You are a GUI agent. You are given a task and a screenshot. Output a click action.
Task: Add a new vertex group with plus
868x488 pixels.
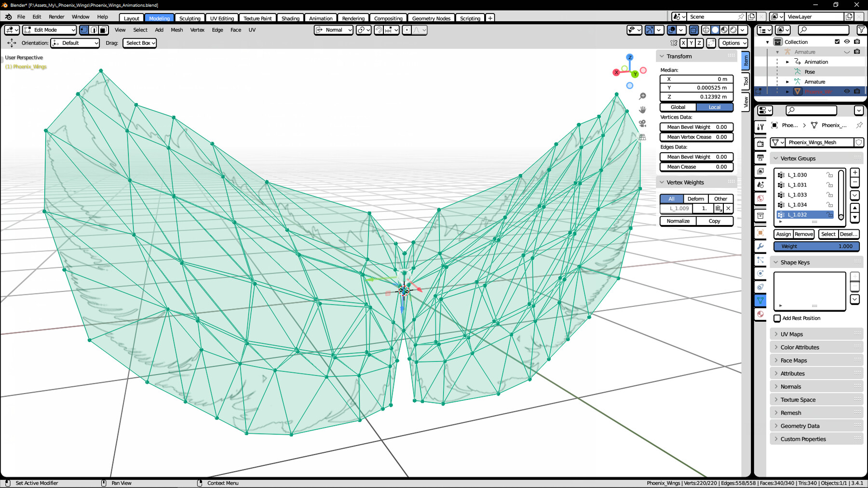click(x=854, y=172)
